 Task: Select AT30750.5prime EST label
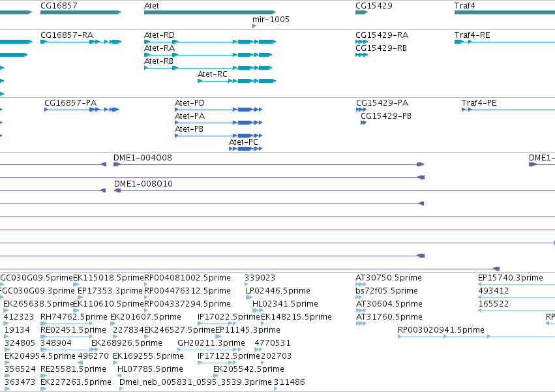(x=388, y=278)
